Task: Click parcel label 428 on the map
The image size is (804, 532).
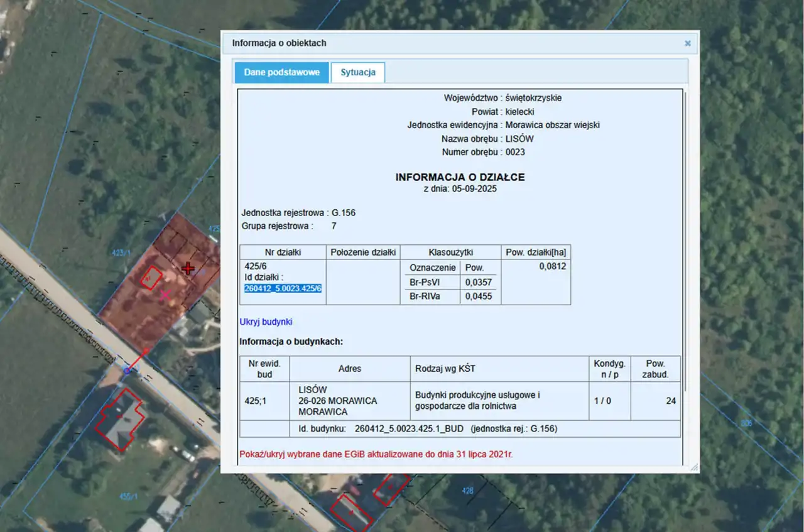Action: coord(467,491)
